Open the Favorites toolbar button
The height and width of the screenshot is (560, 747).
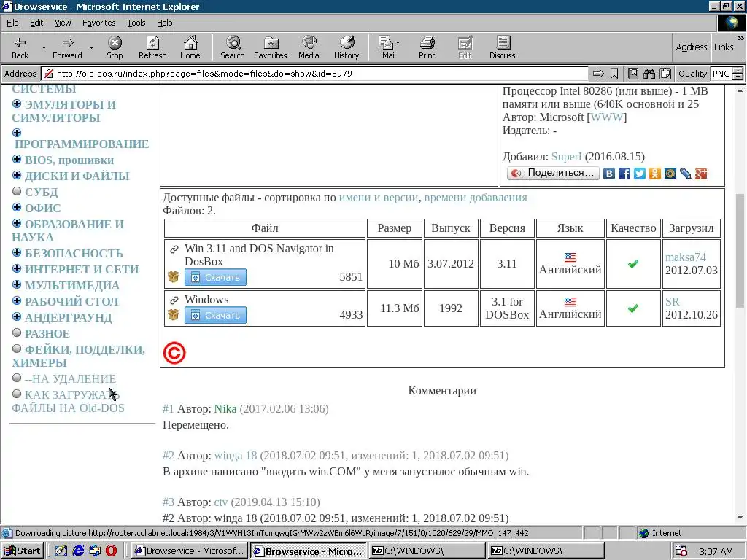(x=271, y=47)
